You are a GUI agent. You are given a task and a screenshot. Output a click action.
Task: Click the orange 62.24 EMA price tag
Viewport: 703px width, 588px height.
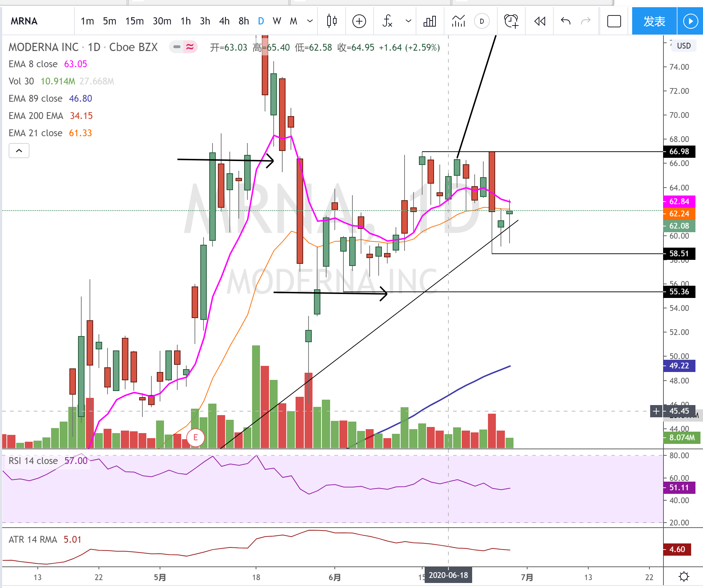coord(679,213)
